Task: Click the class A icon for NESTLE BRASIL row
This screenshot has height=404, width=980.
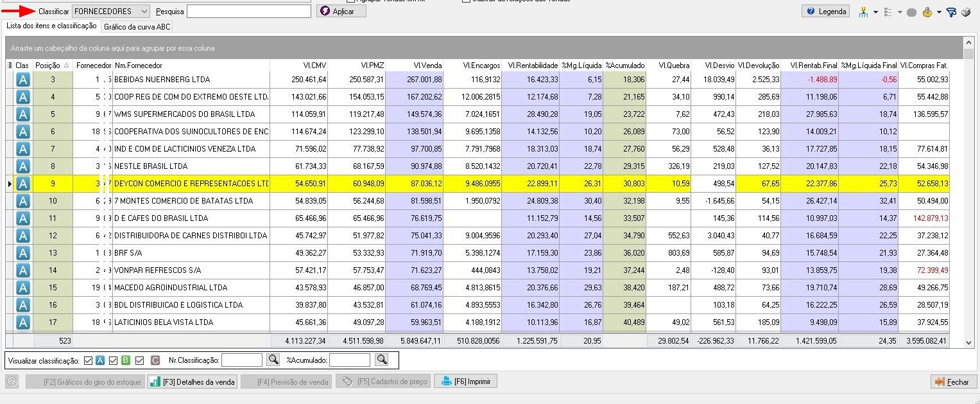Action: point(23,166)
